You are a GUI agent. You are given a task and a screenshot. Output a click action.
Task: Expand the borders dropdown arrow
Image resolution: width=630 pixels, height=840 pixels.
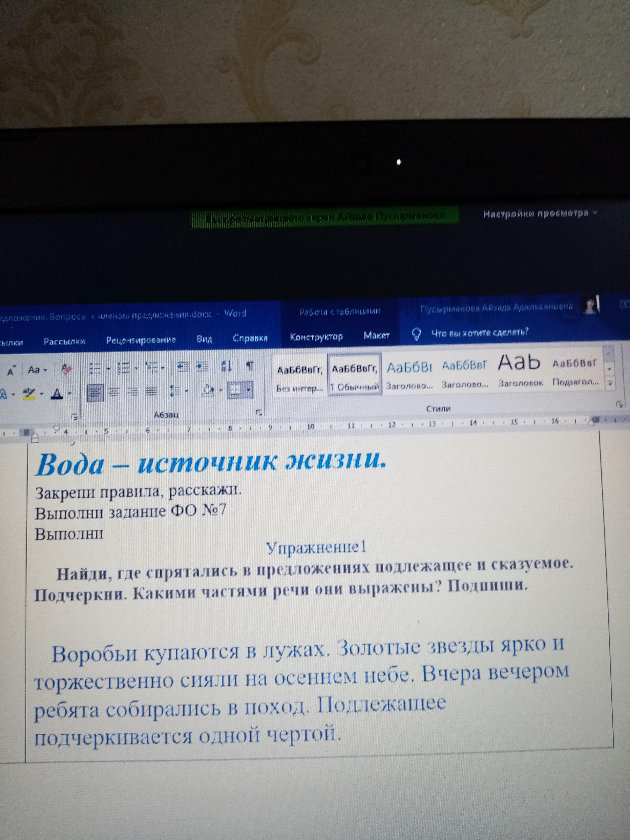tap(248, 390)
